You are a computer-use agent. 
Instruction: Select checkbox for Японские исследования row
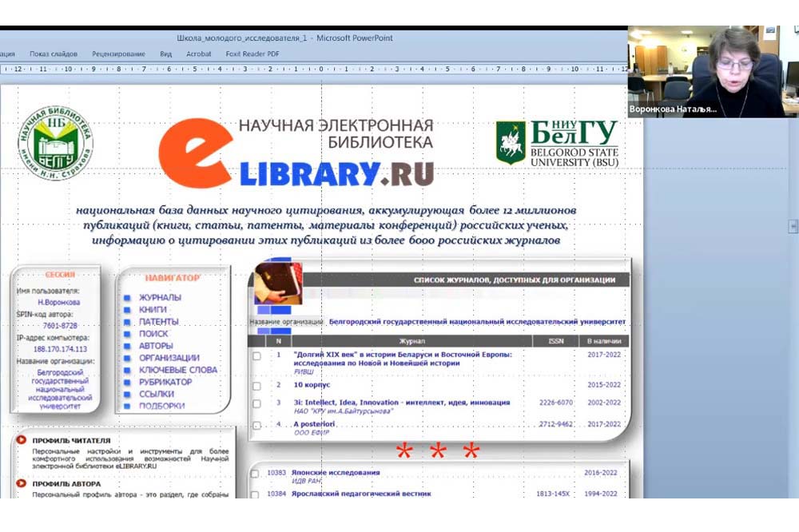(255, 473)
